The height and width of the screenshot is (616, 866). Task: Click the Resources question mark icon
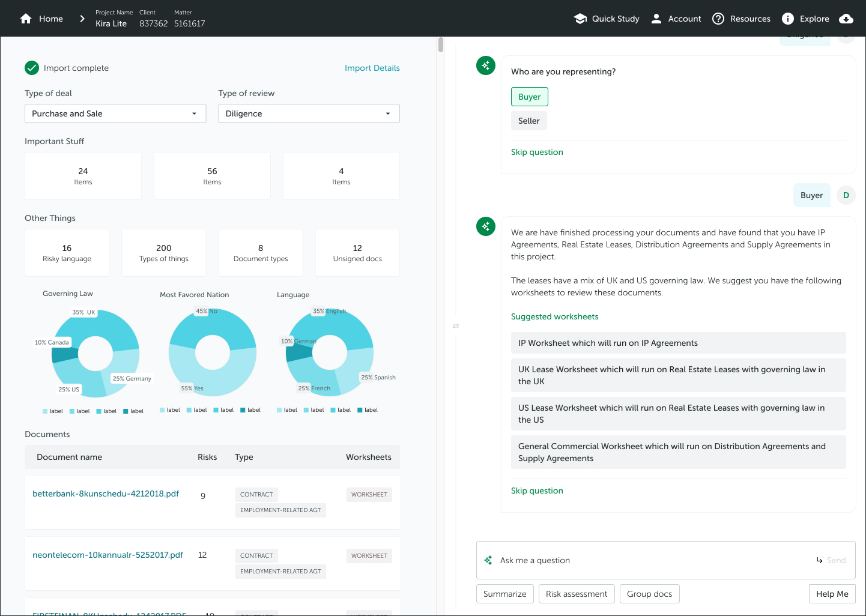click(718, 19)
